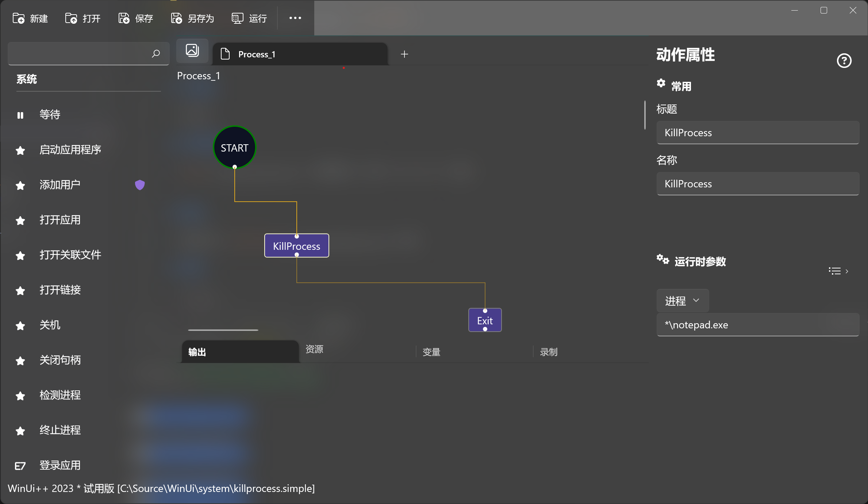Click the image view icon beside tabs
The height and width of the screenshot is (504, 868).
(x=192, y=50)
